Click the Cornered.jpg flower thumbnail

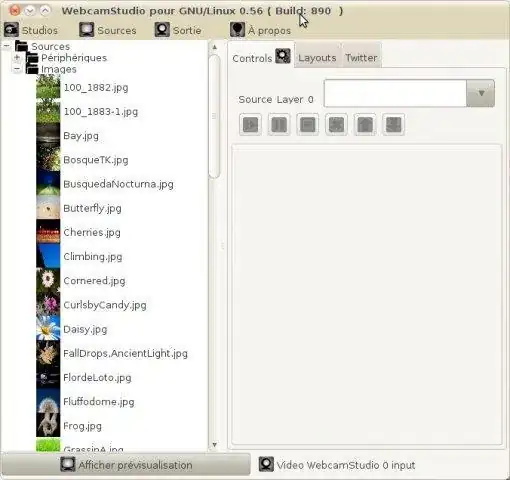[x=48, y=280]
